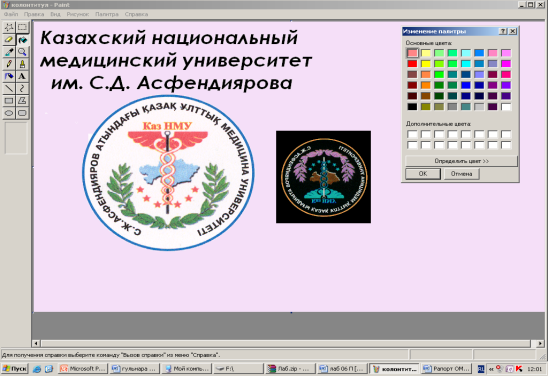
Task: Switch to F:\ taskbar window
Action: pos(238,369)
